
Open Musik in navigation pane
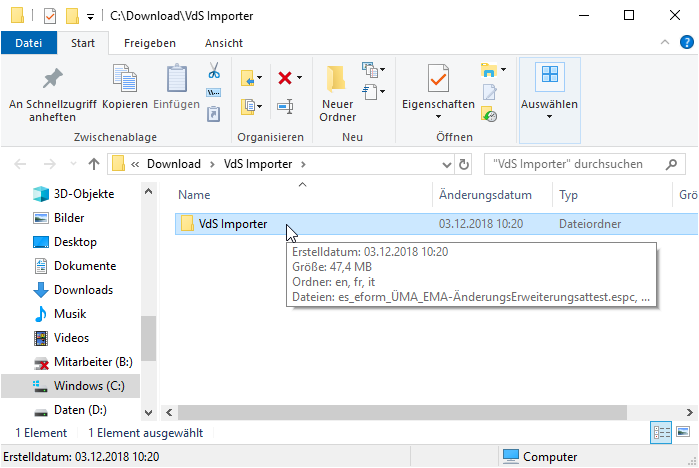click(x=60, y=314)
